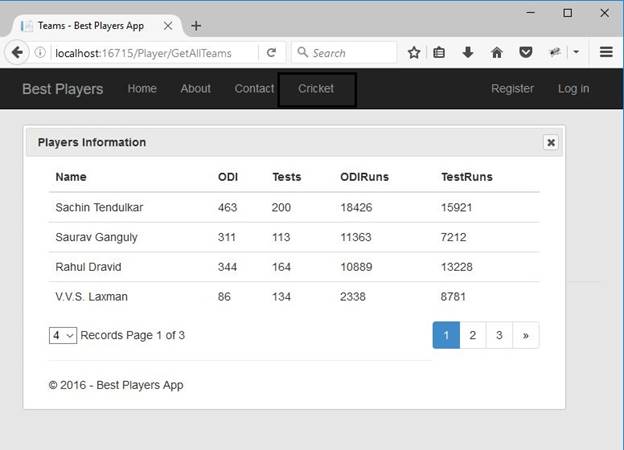Go to page 2 of the records

coord(472,335)
